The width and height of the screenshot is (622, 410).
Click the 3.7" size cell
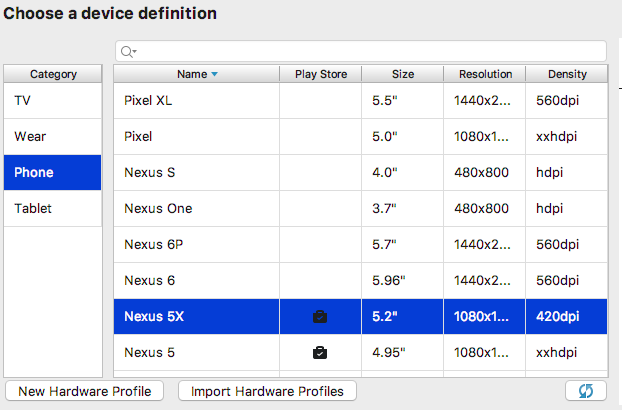pos(403,209)
